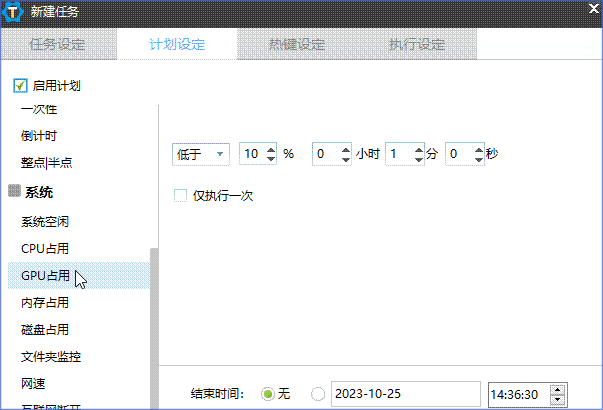The height and width of the screenshot is (410, 603).
Task: Increase hours with up arrow
Action: click(346, 150)
